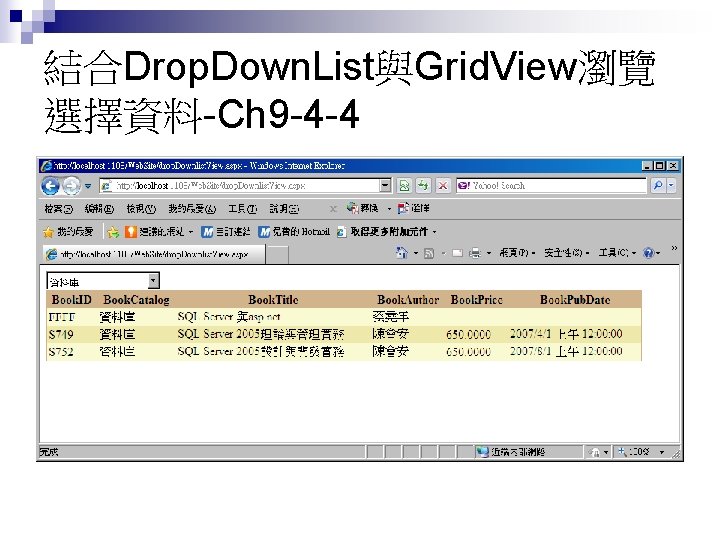Click the Home page icon
Screen dimensions: 720x540
point(401,253)
